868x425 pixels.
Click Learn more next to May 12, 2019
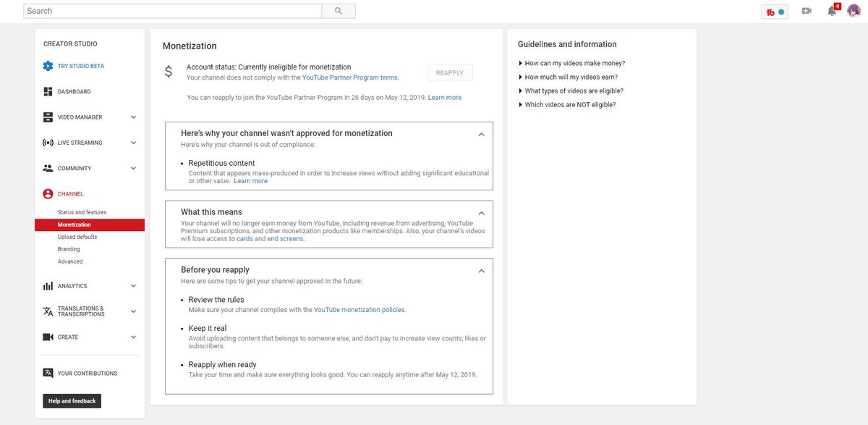coord(445,97)
